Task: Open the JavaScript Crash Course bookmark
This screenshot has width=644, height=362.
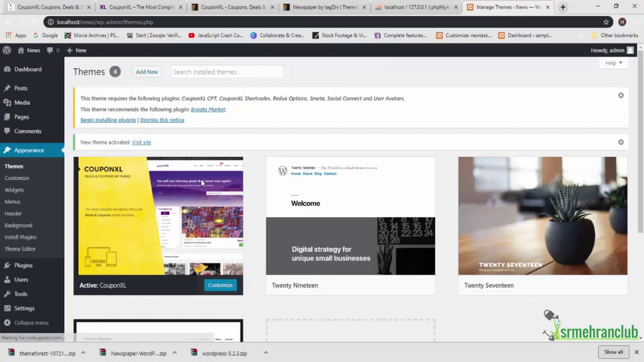Action: 216,36
